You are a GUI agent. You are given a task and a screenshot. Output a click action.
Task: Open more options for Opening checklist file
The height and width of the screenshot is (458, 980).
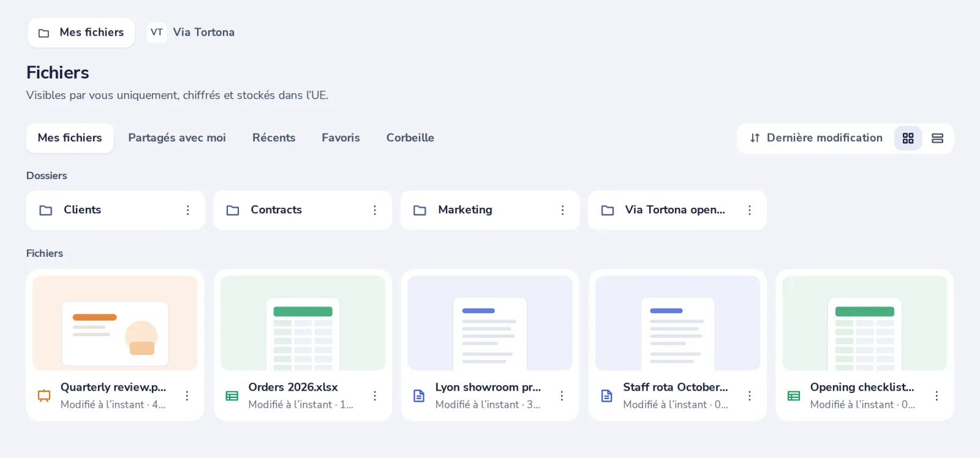(x=937, y=396)
